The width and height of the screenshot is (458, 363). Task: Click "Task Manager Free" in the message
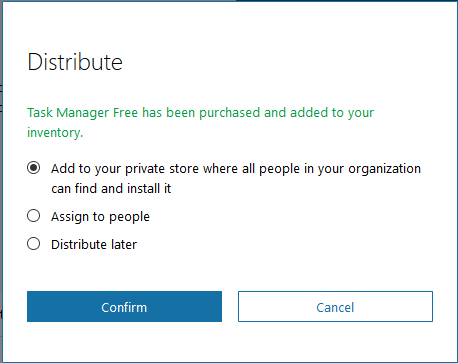coord(83,113)
